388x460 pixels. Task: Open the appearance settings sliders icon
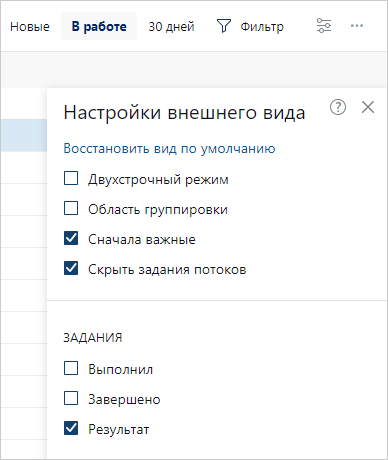pos(324,26)
